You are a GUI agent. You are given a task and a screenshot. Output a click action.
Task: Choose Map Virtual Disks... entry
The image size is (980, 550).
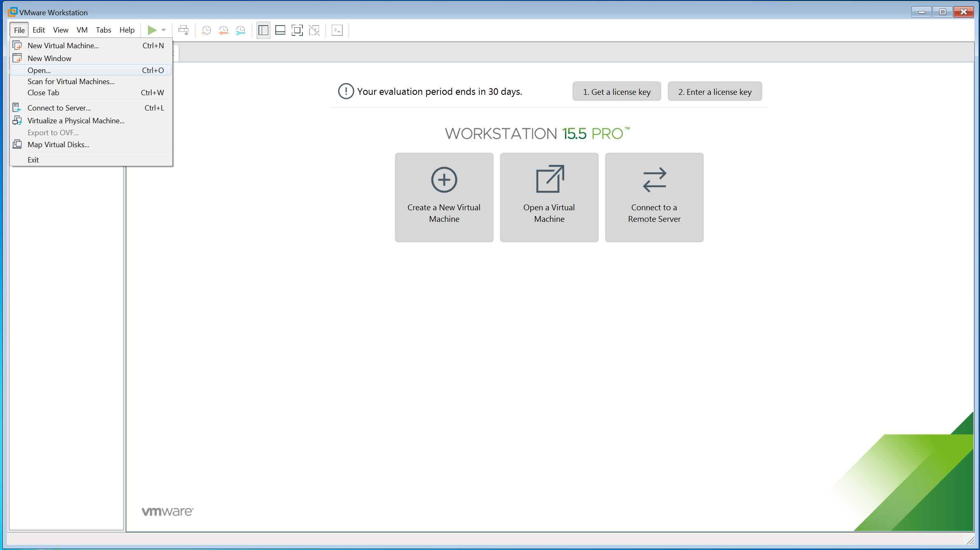pyautogui.click(x=91, y=144)
